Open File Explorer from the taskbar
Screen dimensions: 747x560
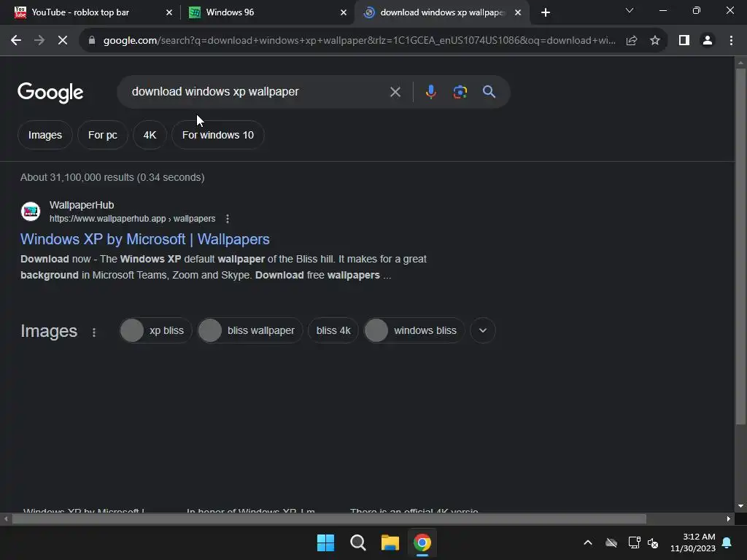(x=390, y=542)
